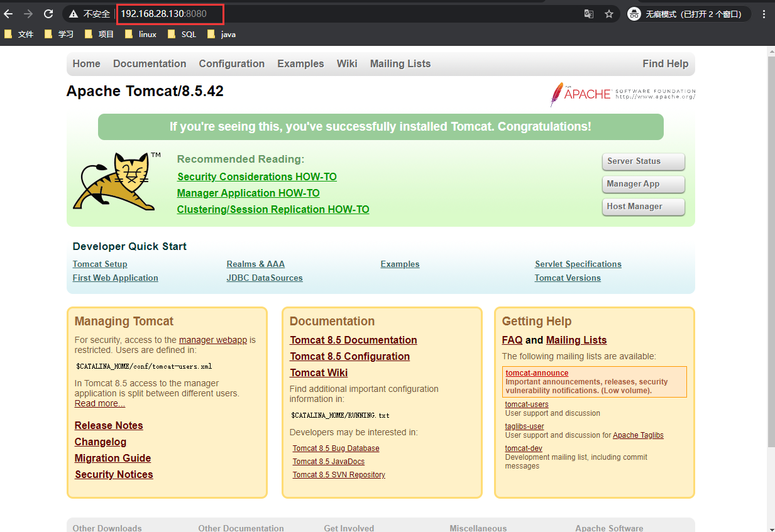Viewport: 775px width, 532px height.
Task: Click the $CATALINA_HOME/conf/tomcat-users.xml text
Action: 144,366
